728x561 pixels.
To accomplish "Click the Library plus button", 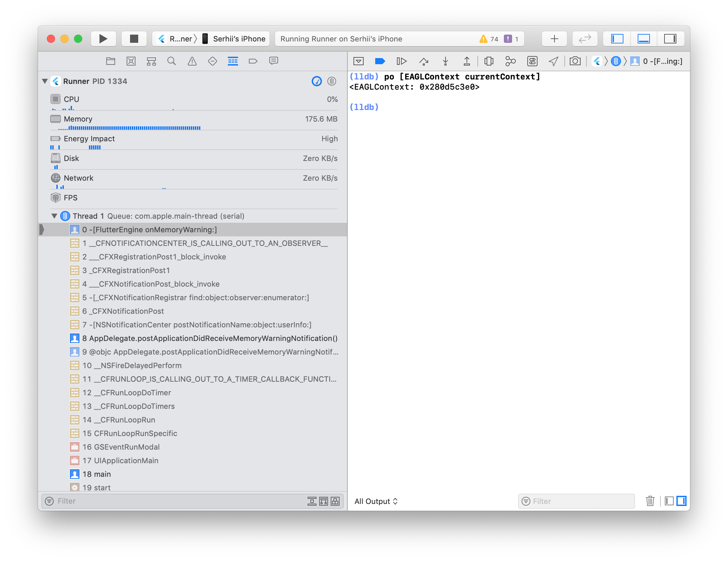I will [x=554, y=39].
